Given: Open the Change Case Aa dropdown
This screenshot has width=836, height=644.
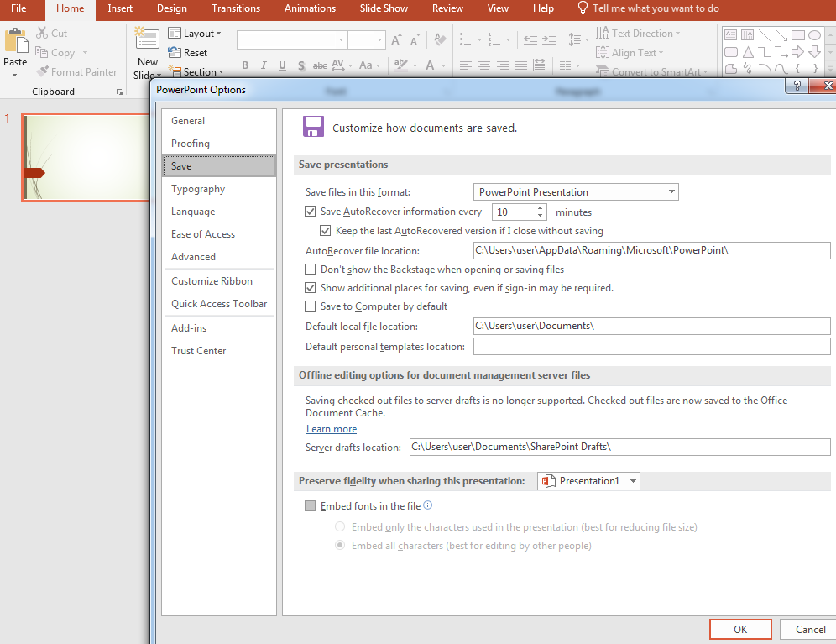Looking at the screenshot, I should click(x=369, y=65).
